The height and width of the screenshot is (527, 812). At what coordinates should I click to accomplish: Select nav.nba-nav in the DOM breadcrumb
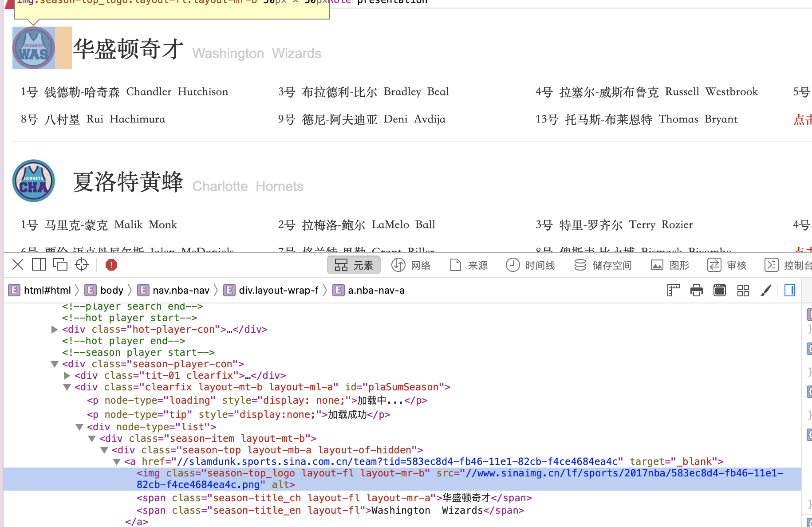click(173, 290)
